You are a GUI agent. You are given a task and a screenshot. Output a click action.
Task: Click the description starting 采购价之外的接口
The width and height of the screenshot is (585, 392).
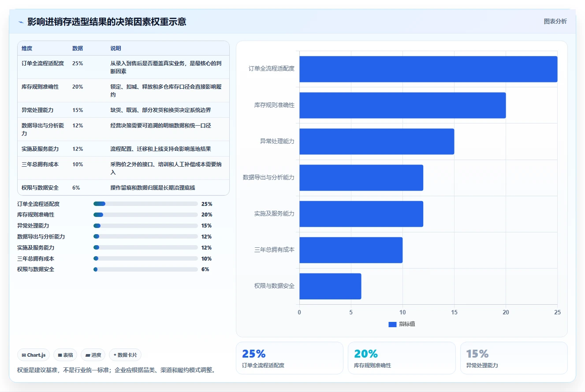click(x=165, y=168)
